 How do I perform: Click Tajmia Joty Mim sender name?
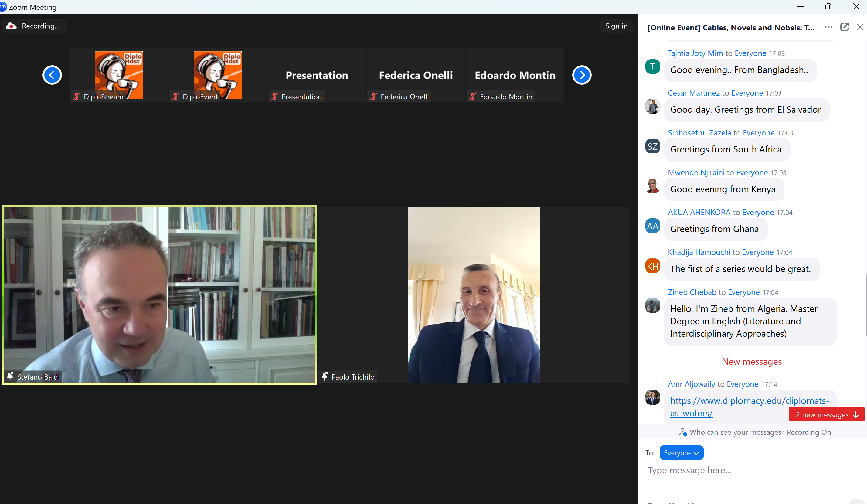[x=695, y=53]
